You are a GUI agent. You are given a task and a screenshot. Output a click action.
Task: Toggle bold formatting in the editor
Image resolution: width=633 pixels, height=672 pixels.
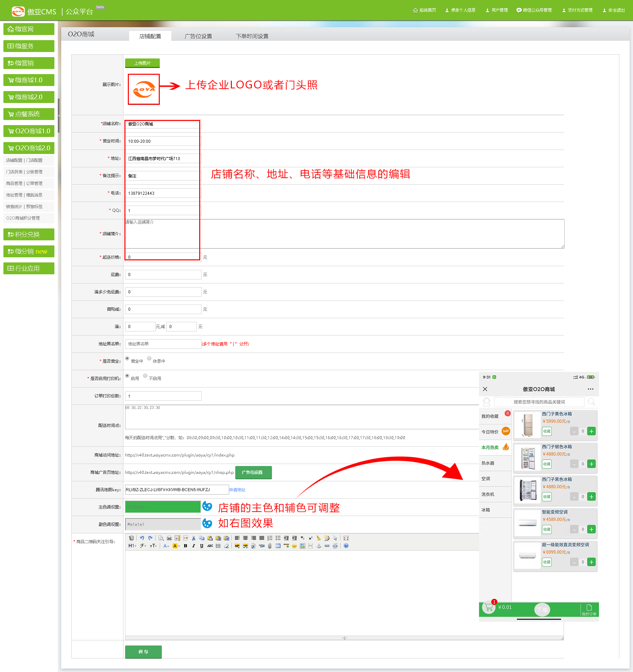click(x=185, y=546)
